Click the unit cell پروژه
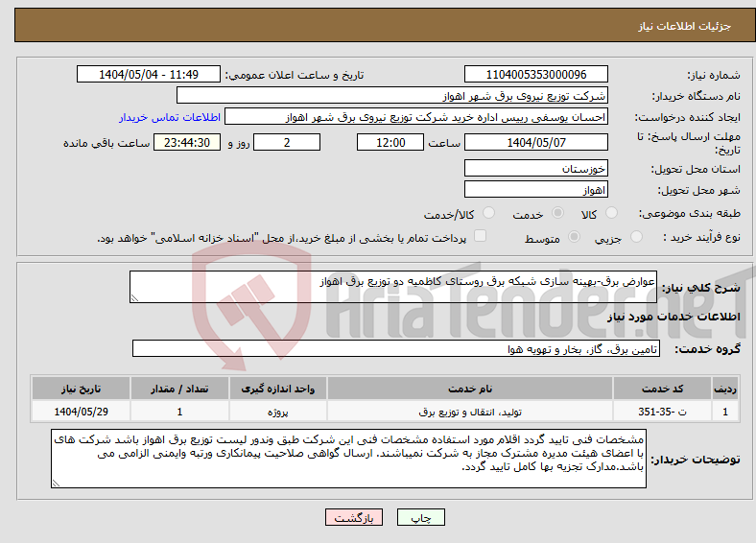The width and height of the screenshot is (756, 543). coord(278,412)
